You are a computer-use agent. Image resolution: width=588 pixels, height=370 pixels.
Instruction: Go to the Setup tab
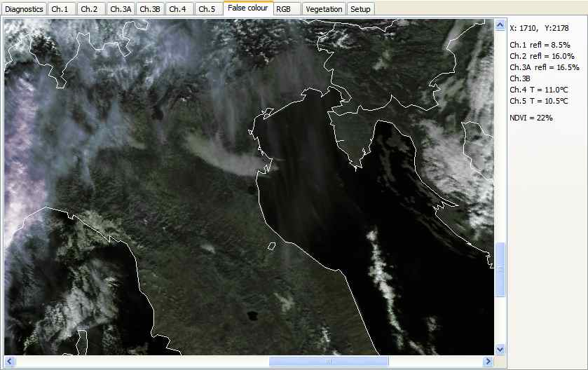[360, 9]
